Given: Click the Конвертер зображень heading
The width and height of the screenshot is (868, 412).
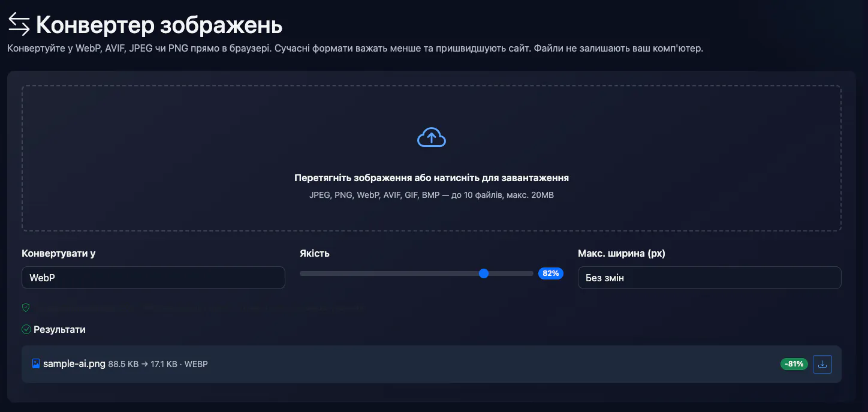Looking at the screenshot, I should [x=159, y=25].
